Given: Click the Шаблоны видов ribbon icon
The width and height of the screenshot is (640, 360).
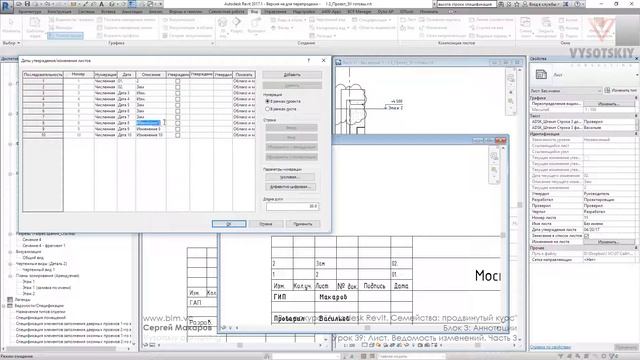Looking at the screenshot, I should [x=35, y=27].
